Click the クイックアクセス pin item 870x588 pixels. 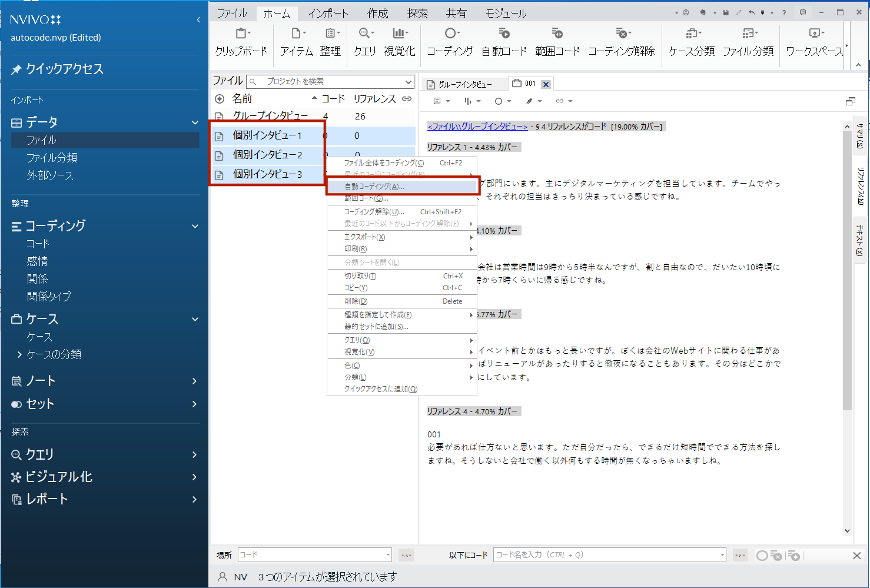pyautogui.click(x=65, y=69)
